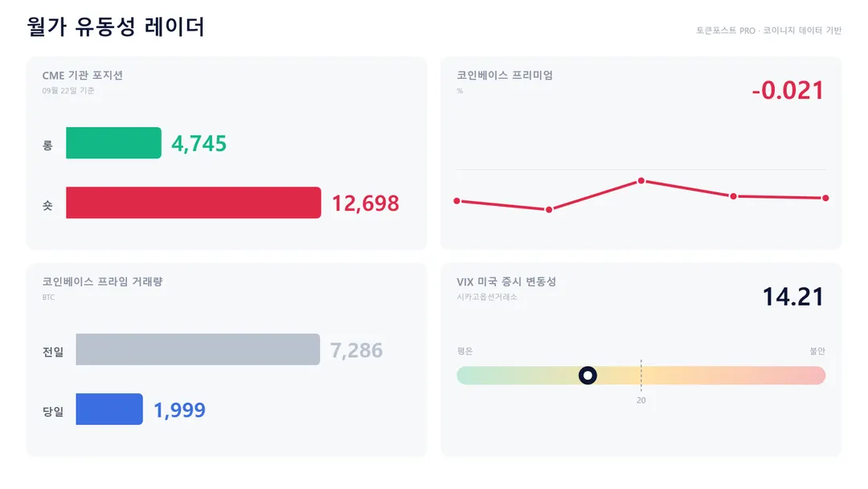This screenshot has height=489, width=868.
Task: Click the gray previous-day volume bar
Action: click(198, 349)
